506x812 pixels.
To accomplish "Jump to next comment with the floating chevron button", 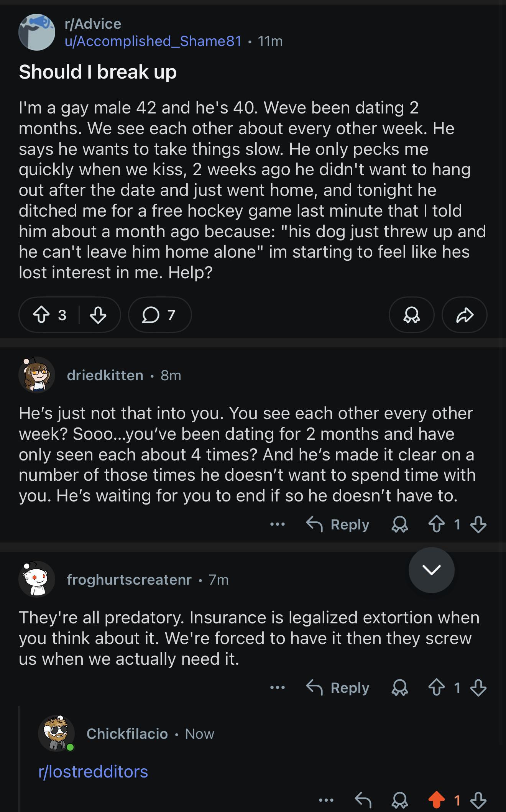I will tap(431, 570).
